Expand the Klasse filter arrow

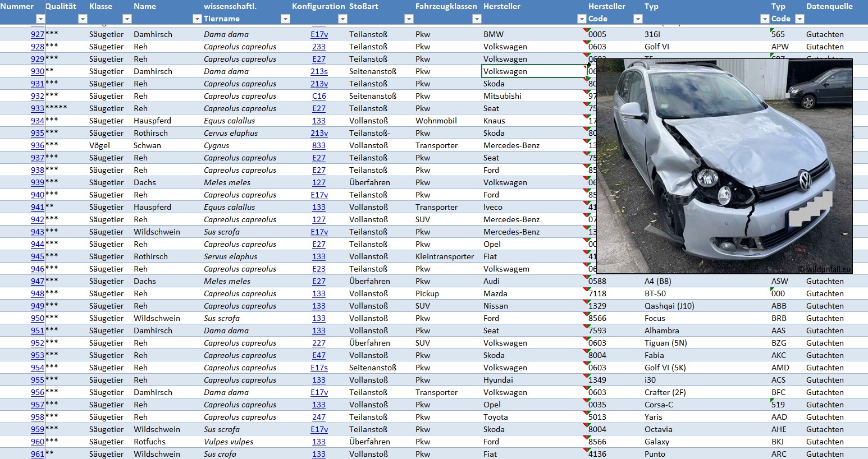click(127, 19)
